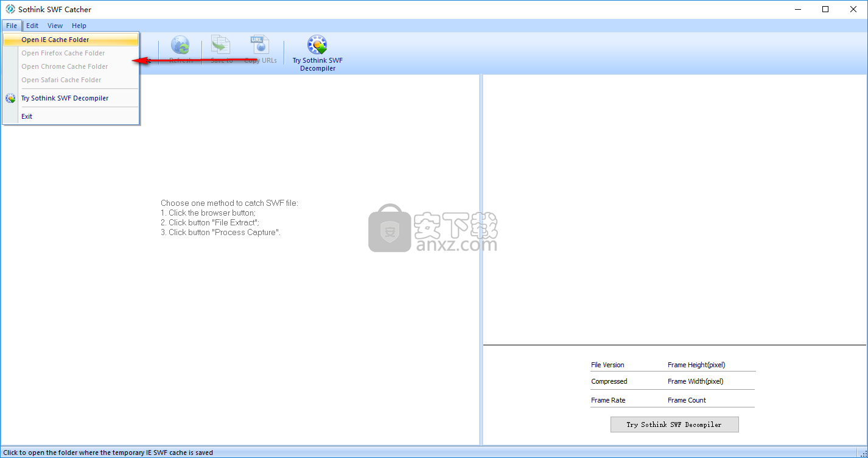This screenshot has height=458, width=868.
Task: Click the 'File Extract' instruction line
Action: tap(210, 222)
